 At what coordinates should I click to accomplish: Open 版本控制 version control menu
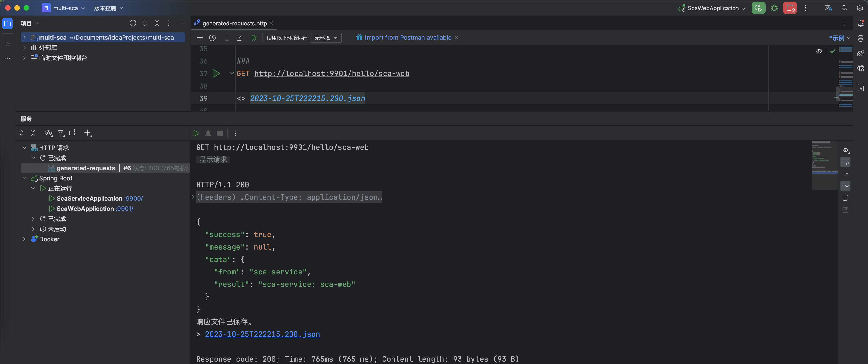(x=108, y=8)
